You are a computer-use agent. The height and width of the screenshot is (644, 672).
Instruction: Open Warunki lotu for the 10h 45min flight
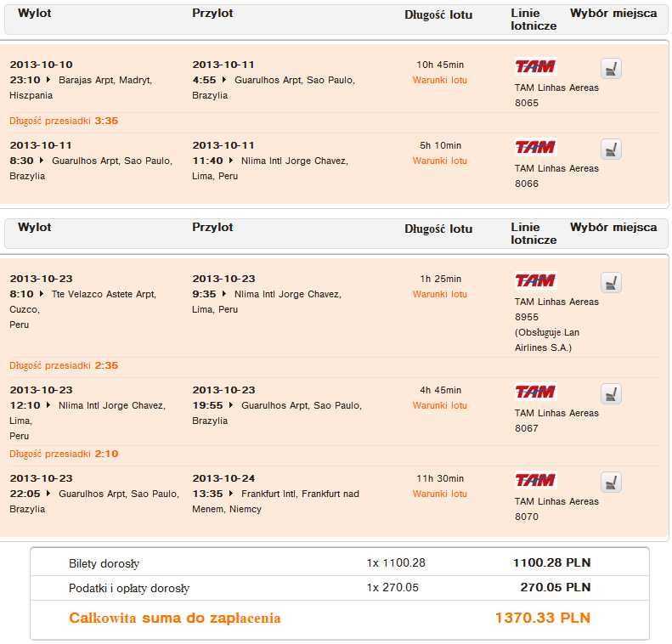[x=439, y=81]
